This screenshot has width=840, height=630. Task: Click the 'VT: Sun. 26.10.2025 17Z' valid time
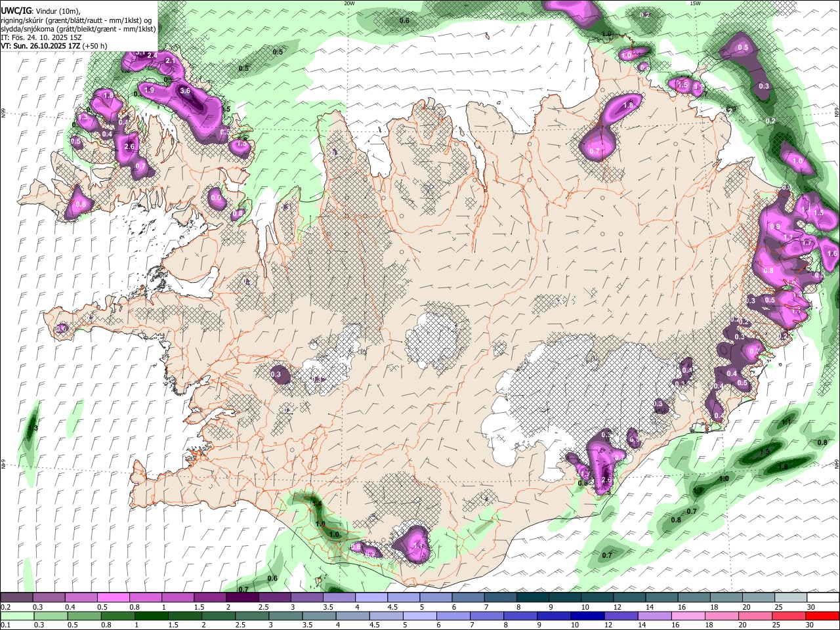pyautogui.click(x=41, y=47)
